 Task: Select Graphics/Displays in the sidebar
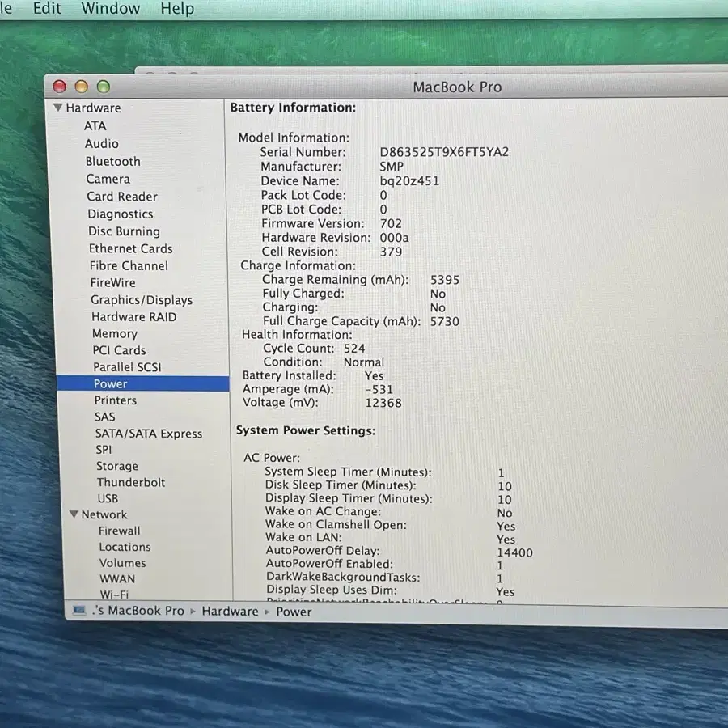click(142, 300)
